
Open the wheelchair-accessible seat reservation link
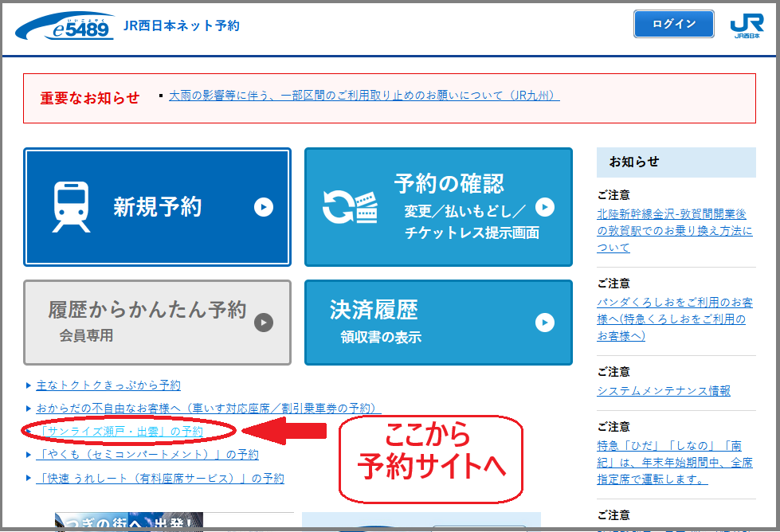click(209, 409)
